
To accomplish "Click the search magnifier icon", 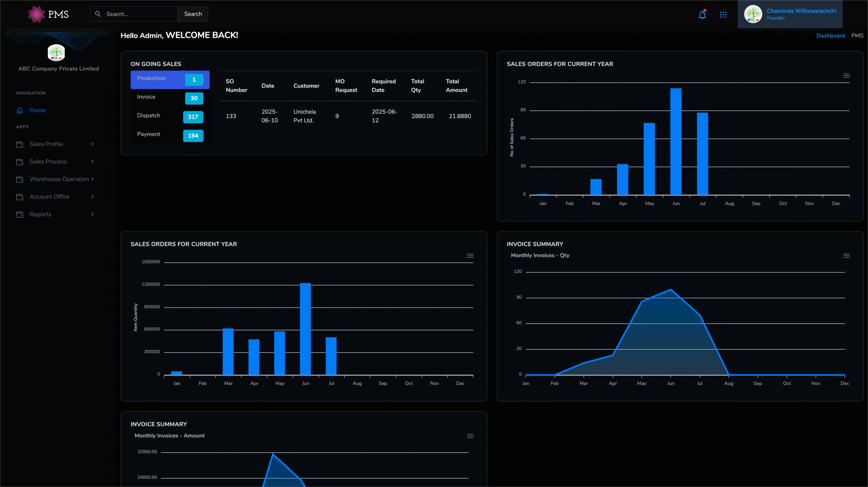I will (x=98, y=14).
